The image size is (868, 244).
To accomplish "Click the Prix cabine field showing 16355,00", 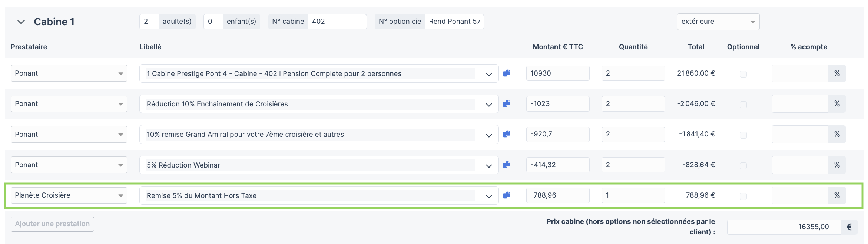I will coord(784,227).
